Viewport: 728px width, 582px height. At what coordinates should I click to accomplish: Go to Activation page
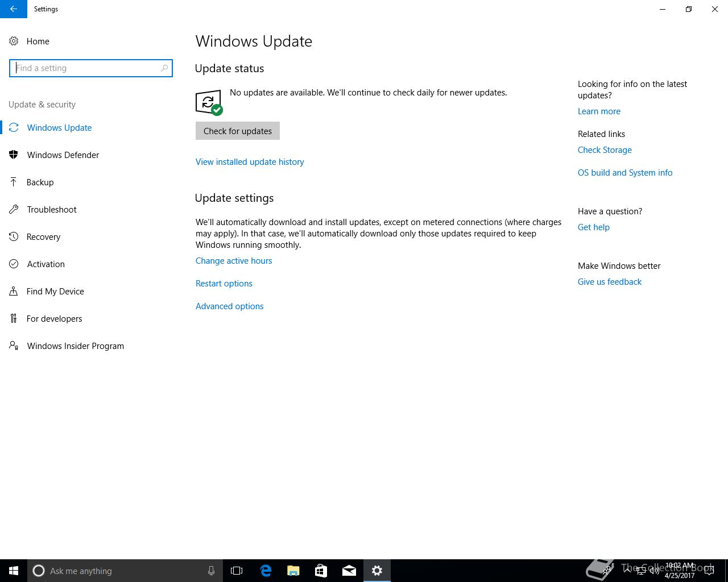(46, 264)
